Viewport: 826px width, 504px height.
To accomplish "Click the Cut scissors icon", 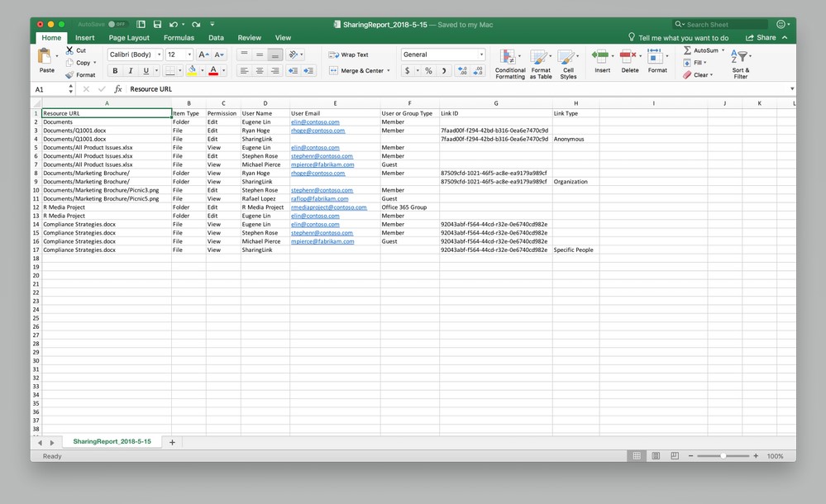I will point(69,50).
